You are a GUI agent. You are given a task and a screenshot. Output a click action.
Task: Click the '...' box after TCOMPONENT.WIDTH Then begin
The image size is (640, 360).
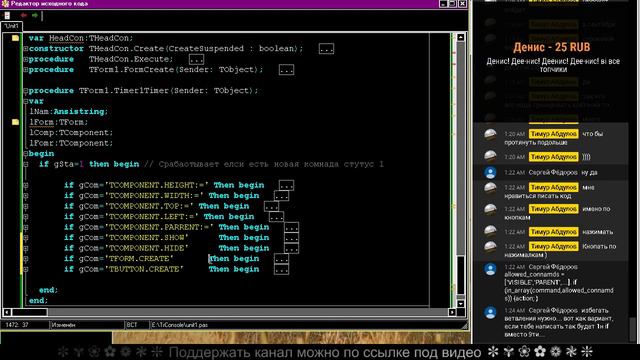pyautogui.click(x=281, y=196)
